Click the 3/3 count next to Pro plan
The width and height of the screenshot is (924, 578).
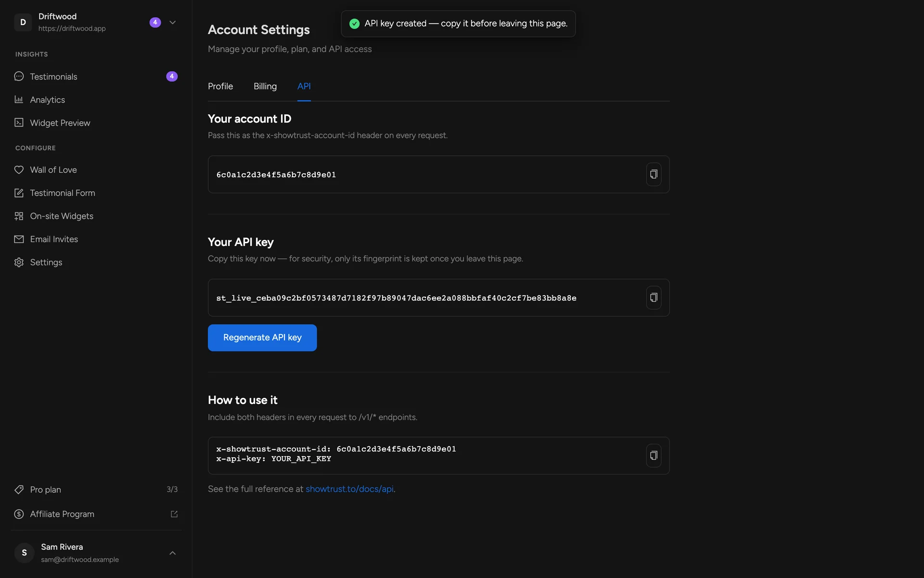172,489
